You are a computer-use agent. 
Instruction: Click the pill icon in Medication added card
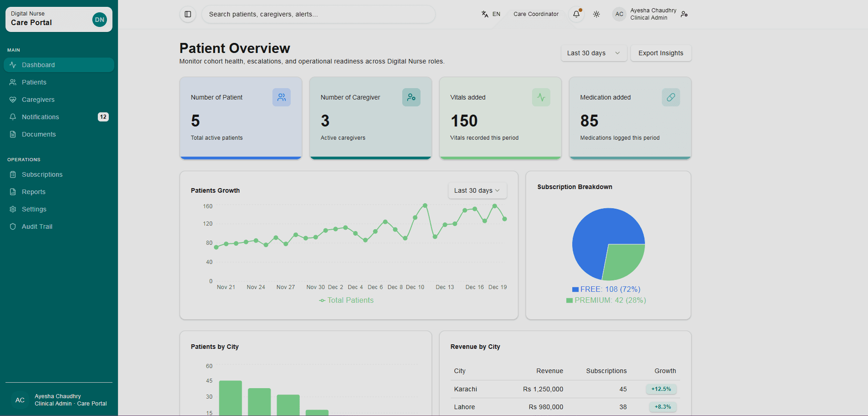tap(671, 97)
